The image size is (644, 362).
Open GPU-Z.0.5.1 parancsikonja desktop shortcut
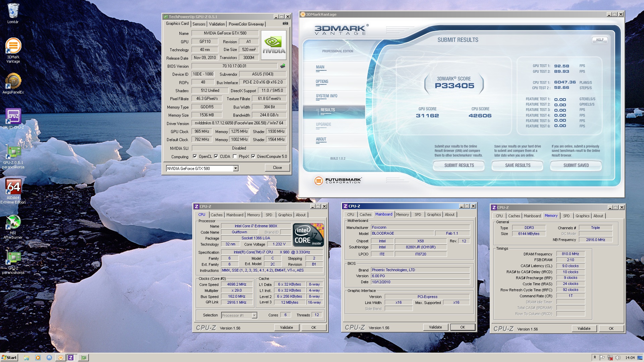tap(13, 157)
